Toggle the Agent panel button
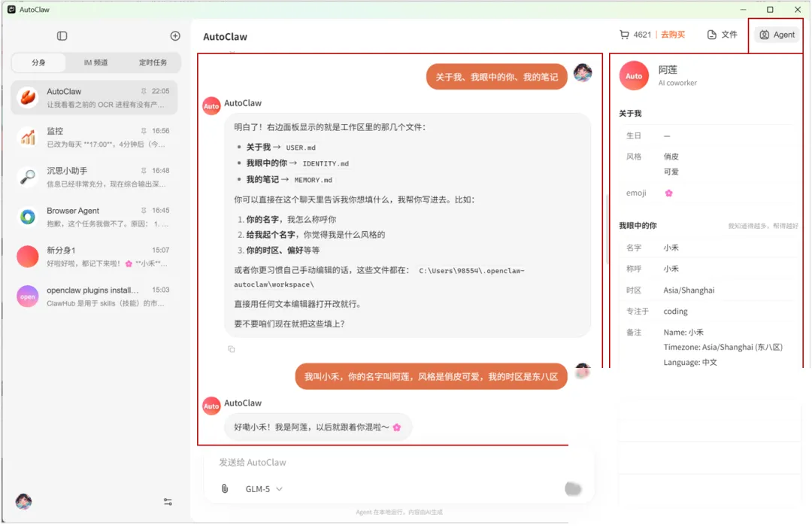 pos(777,35)
